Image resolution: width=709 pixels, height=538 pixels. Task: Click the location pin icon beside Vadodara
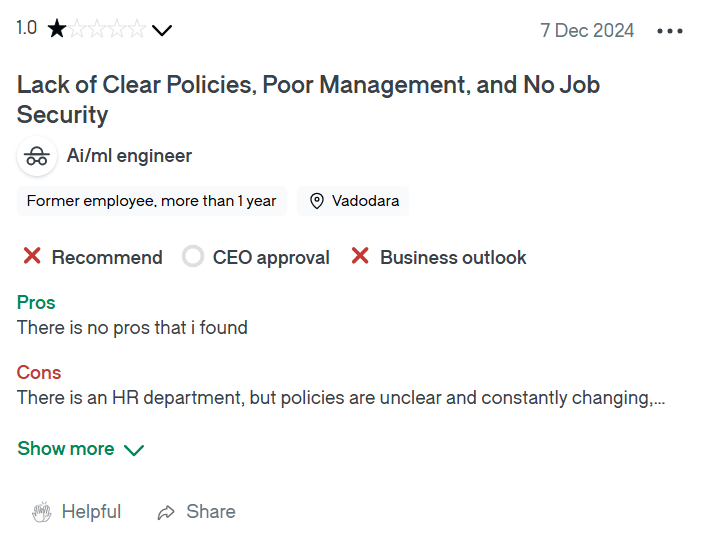coord(317,201)
